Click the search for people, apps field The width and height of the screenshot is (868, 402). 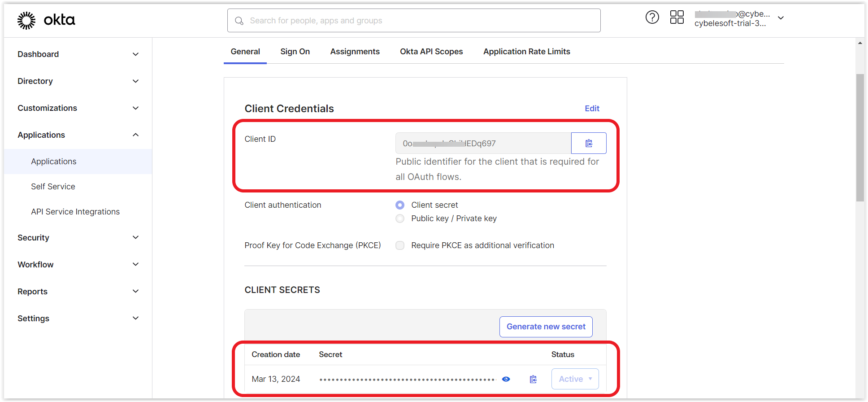pos(414,21)
